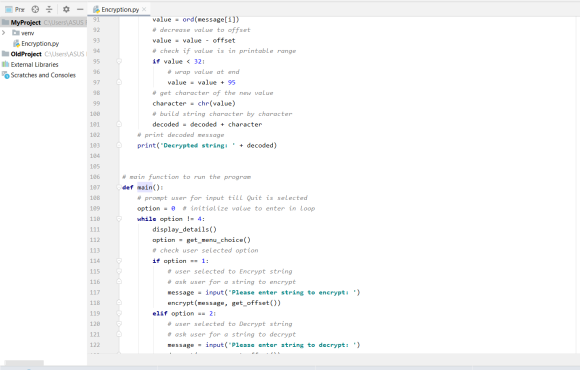580x370 pixels.
Task: Collapse the def main() fold marker
Action: pos(119,187)
